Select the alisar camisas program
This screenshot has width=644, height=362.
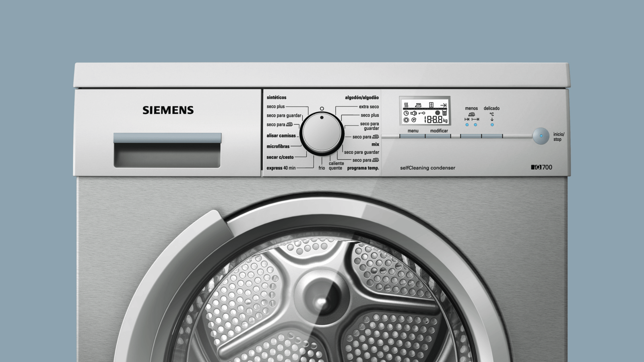(281, 136)
